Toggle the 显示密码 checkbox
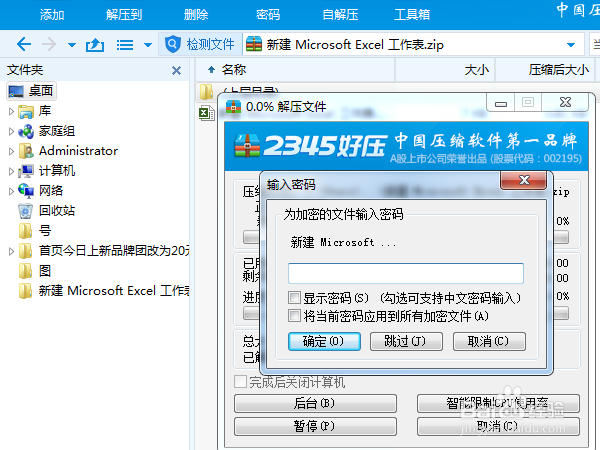The width and height of the screenshot is (600, 450). click(x=294, y=297)
